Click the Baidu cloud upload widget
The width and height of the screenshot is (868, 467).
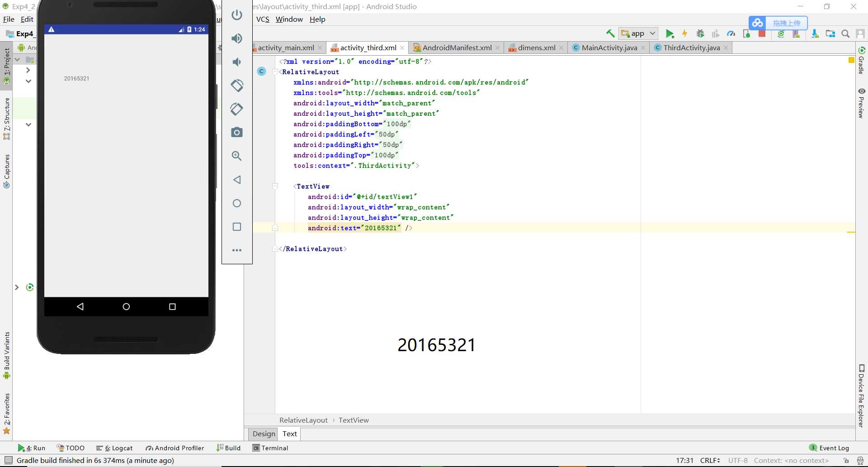pos(778,23)
